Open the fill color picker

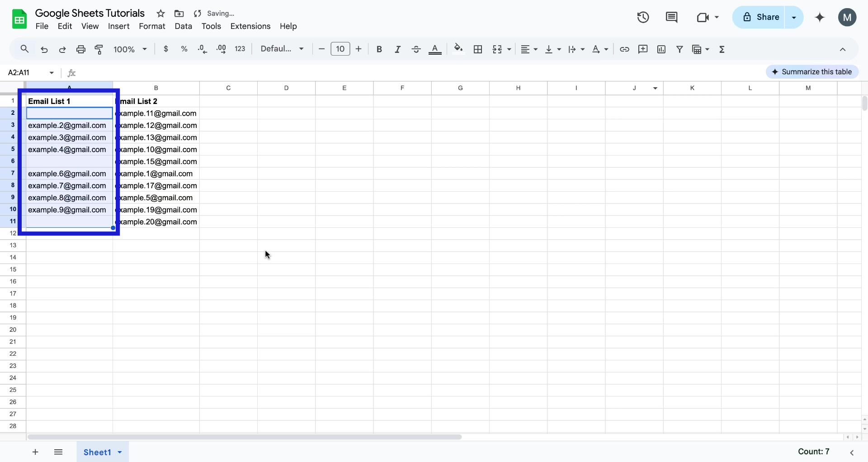(458, 49)
